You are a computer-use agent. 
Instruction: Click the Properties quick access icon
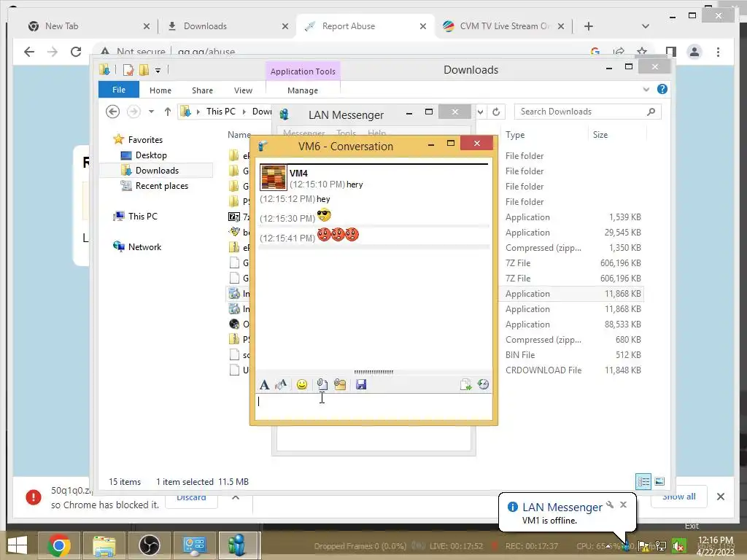[x=128, y=71]
